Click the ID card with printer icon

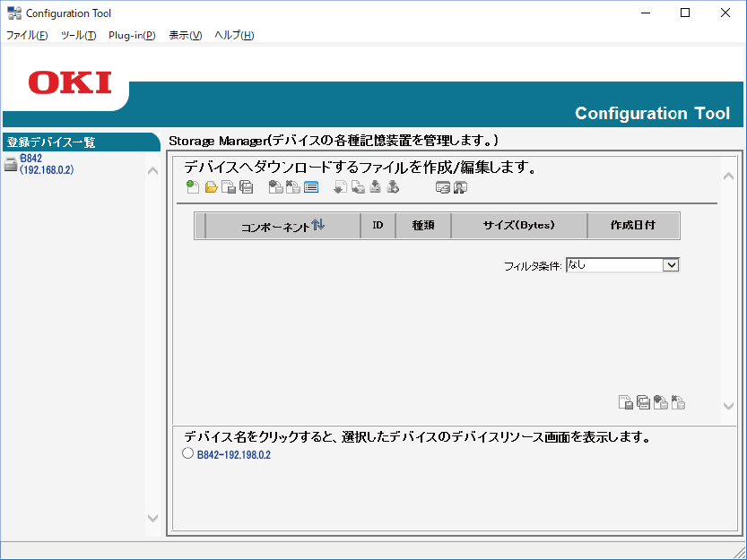pos(443,187)
